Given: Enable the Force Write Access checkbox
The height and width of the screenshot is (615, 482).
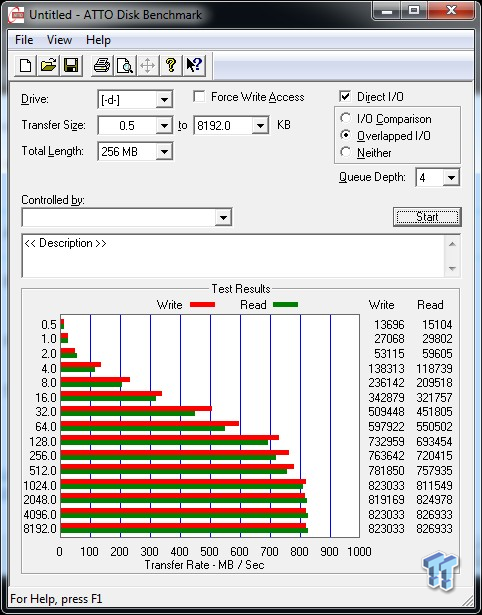Looking at the screenshot, I should (199, 96).
